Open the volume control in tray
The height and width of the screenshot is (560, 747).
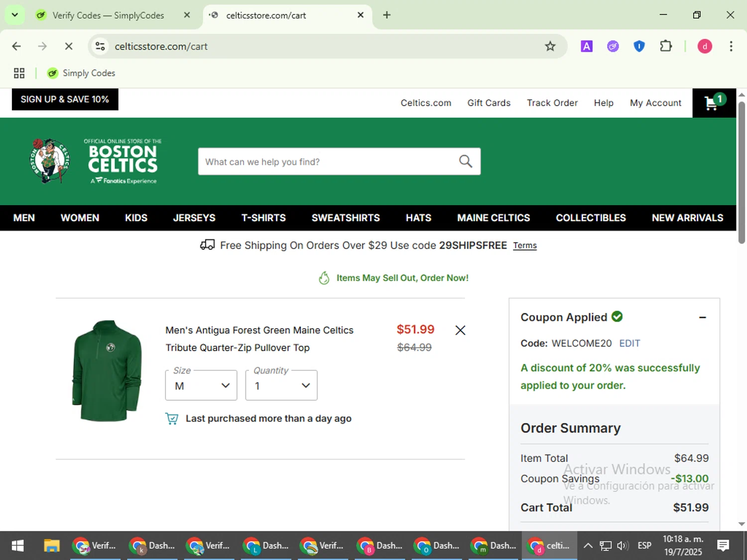[x=622, y=546]
